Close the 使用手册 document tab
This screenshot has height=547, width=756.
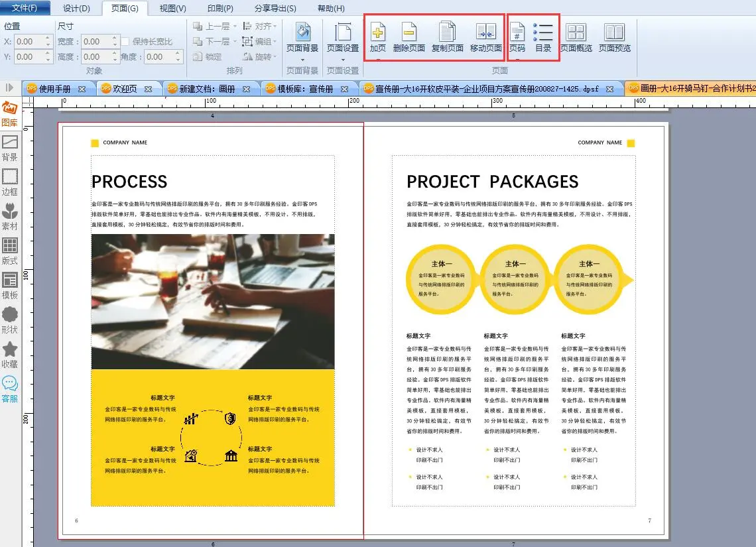(82, 89)
